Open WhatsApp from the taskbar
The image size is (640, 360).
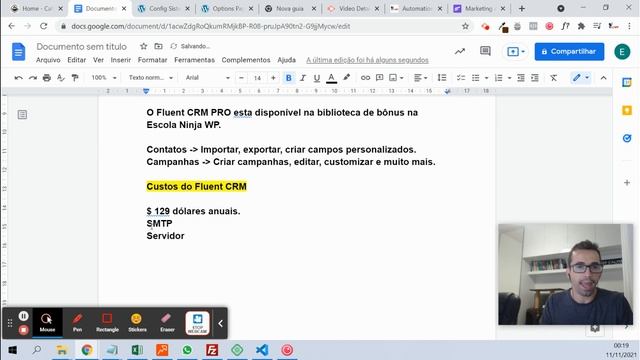187,350
